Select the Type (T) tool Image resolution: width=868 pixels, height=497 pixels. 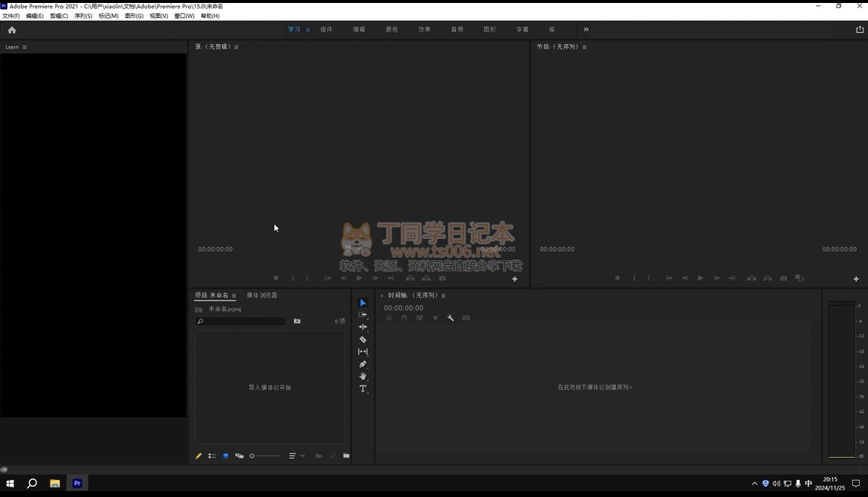[x=363, y=388]
